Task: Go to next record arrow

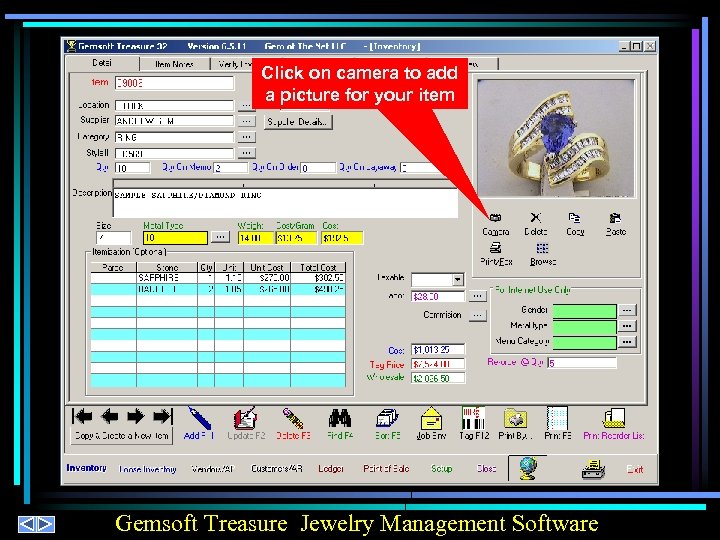Action: (x=135, y=416)
